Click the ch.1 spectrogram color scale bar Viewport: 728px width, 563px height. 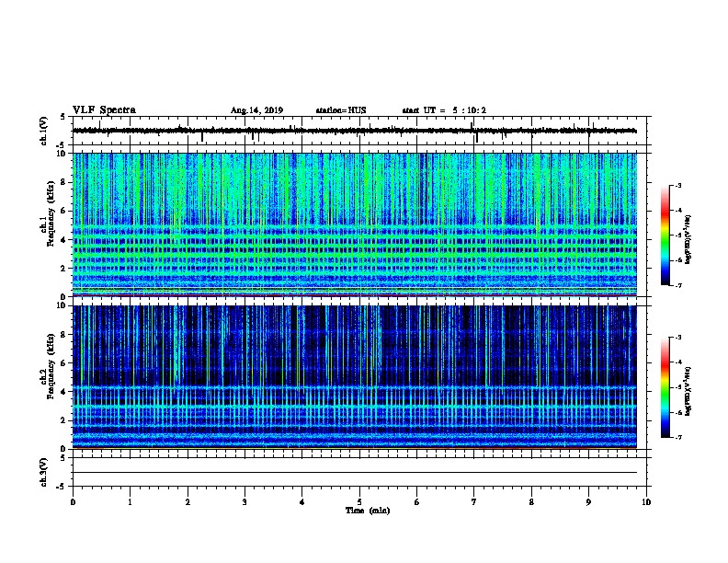click(x=665, y=236)
